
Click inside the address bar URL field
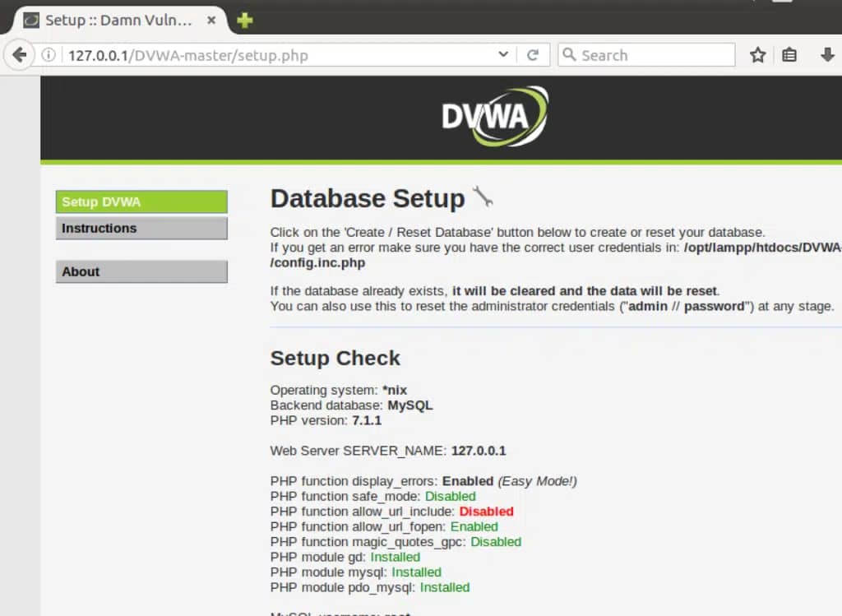pos(247,55)
